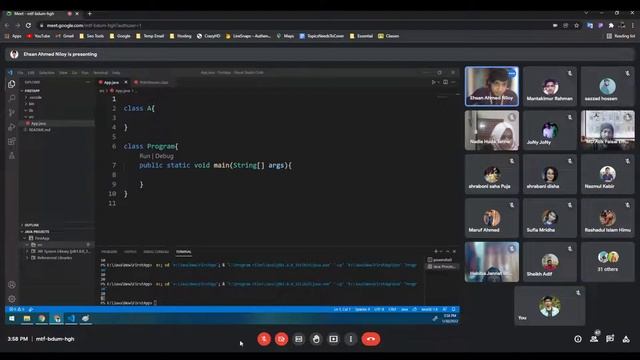Select App.java in the Explorer tree

pyautogui.click(x=38, y=123)
